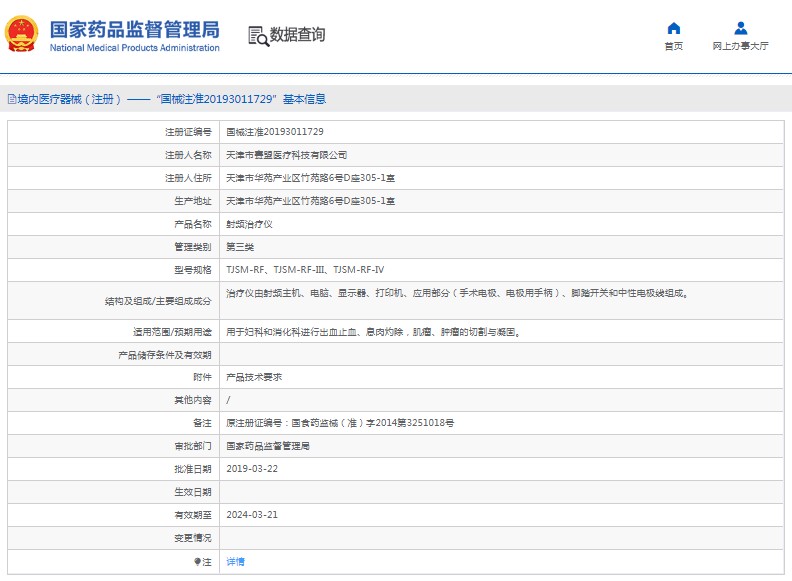792x581 pixels.
Task: Select the 注册人住所 address value
Action: coord(310,178)
